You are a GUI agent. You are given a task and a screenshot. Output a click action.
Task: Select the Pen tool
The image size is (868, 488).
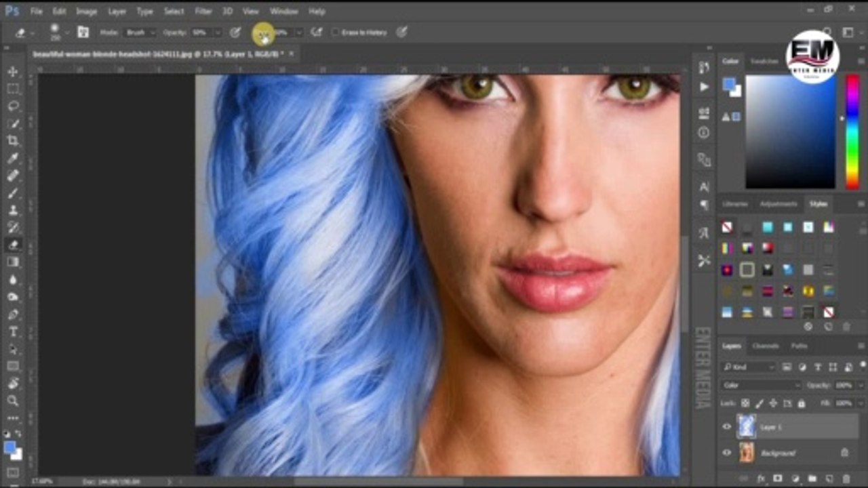pos(13,314)
